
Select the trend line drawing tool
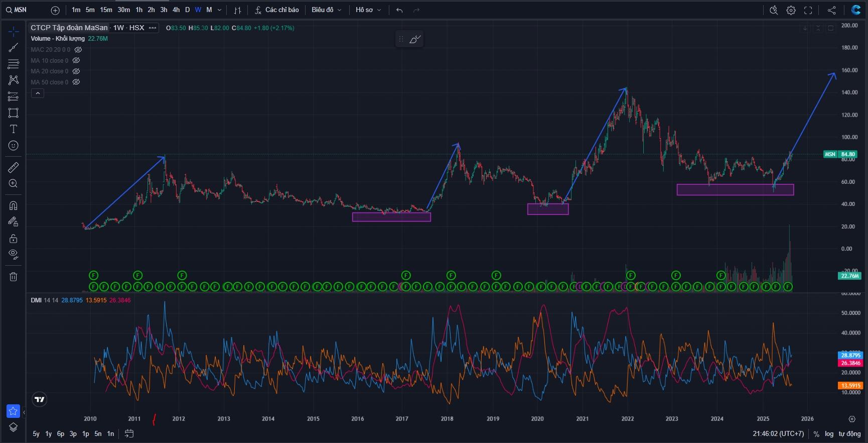click(14, 48)
